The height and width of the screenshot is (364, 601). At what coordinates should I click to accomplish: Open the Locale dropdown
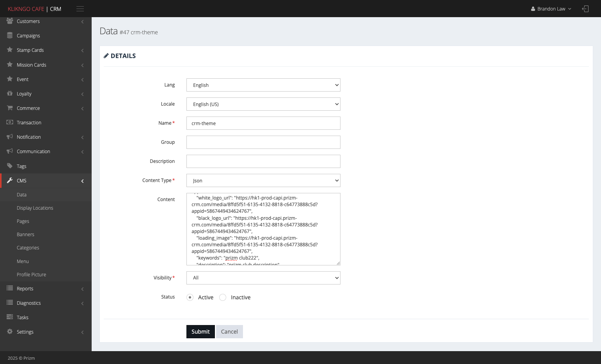(263, 104)
